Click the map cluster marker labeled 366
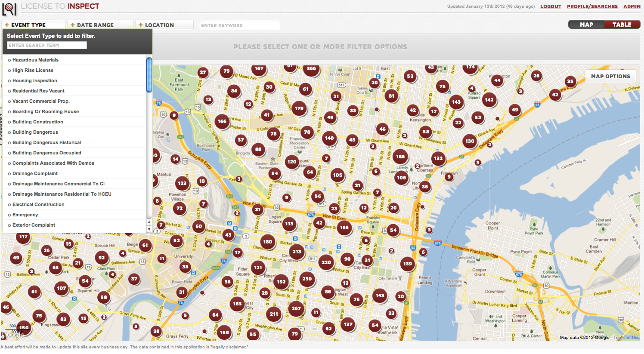This screenshot has height=354, width=644. (x=311, y=69)
